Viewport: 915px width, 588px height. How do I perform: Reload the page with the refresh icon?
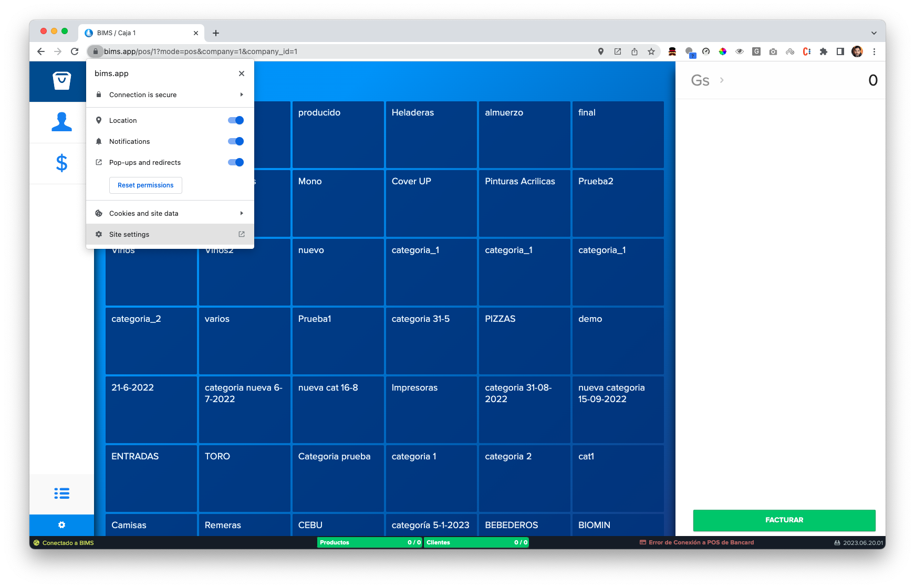[x=75, y=51]
